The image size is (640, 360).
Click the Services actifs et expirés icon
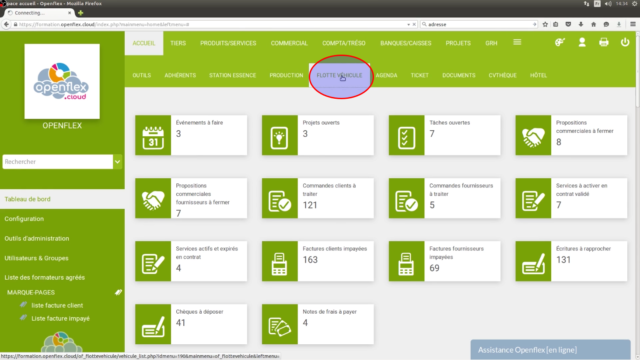(153, 261)
